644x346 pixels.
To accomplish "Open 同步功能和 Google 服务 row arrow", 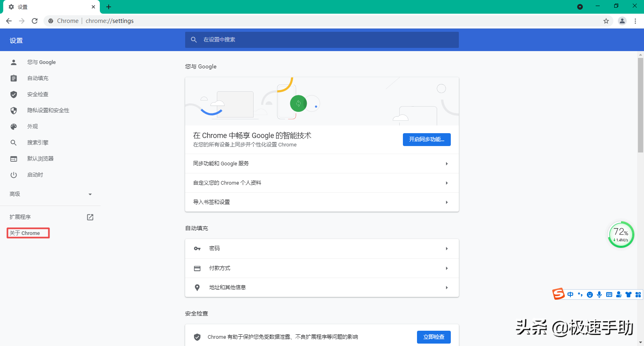I will click(447, 164).
